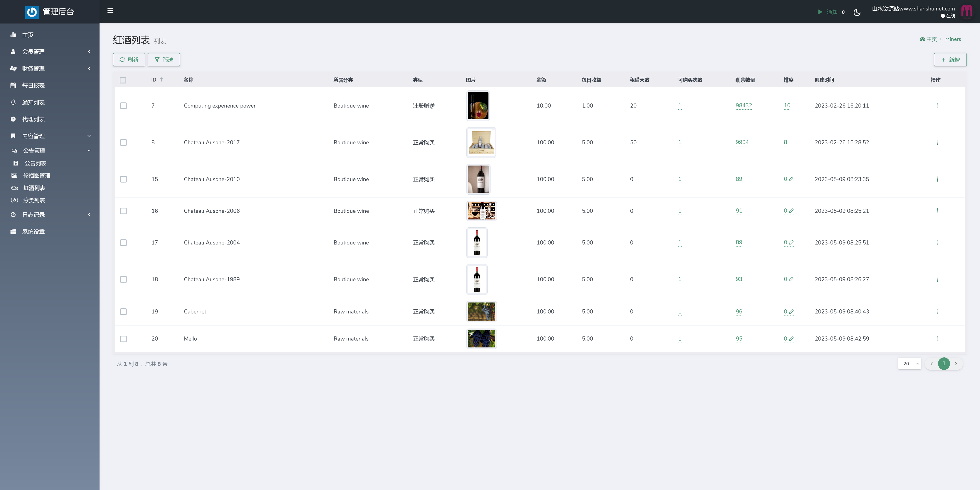
Task: Open the page size 20 dropdown
Action: point(909,364)
